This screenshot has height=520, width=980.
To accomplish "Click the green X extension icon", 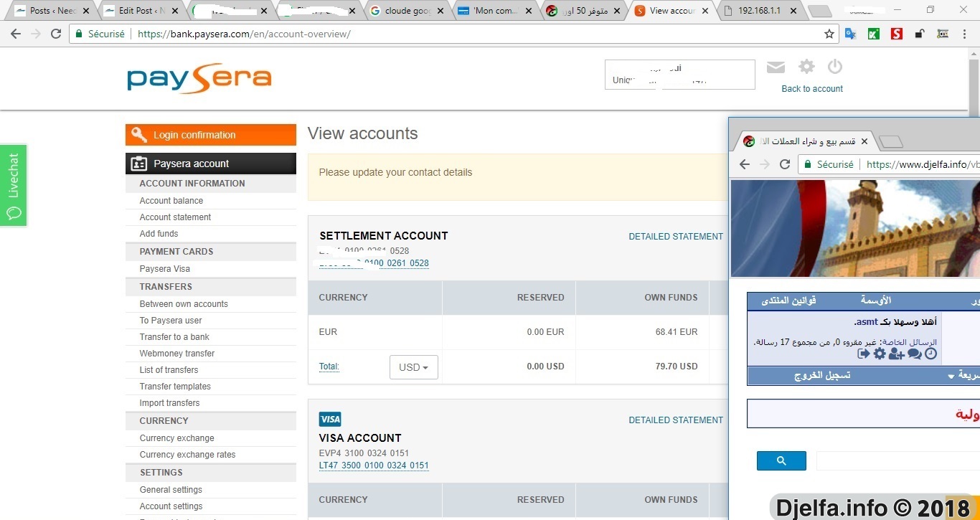I will click(874, 34).
